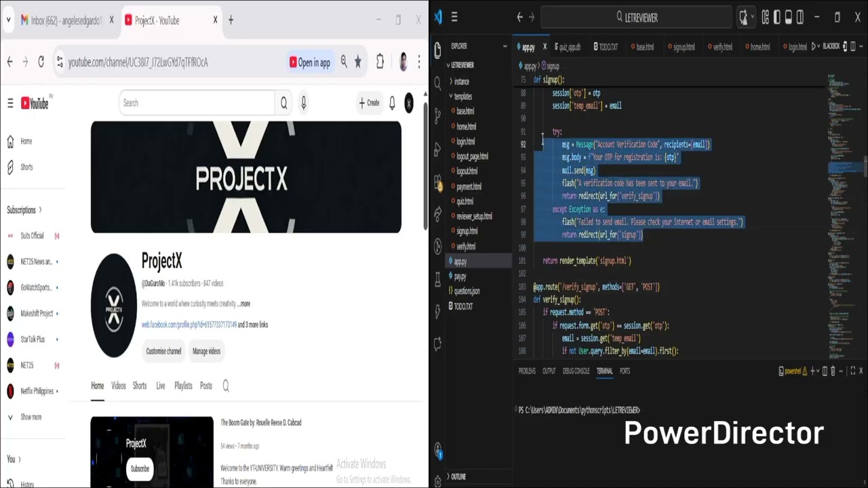Screen dimensions: 868x488
Task: Open the YouTube guide hamburger menu
Action: click(10, 103)
